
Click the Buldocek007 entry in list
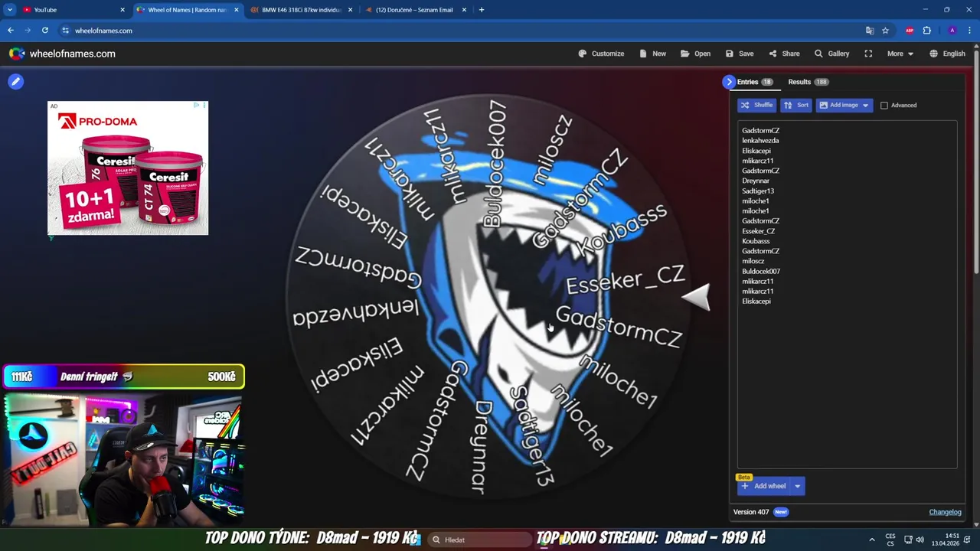pyautogui.click(x=761, y=271)
